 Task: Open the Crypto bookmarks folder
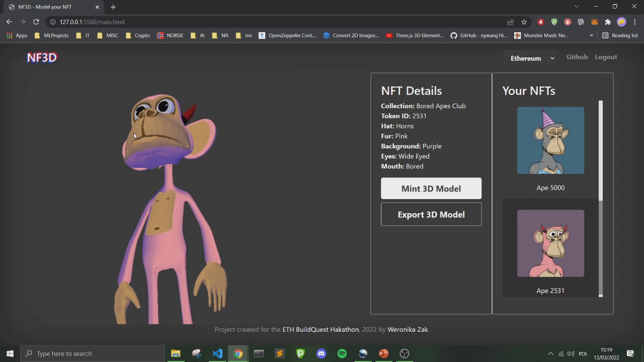(x=137, y=35)
